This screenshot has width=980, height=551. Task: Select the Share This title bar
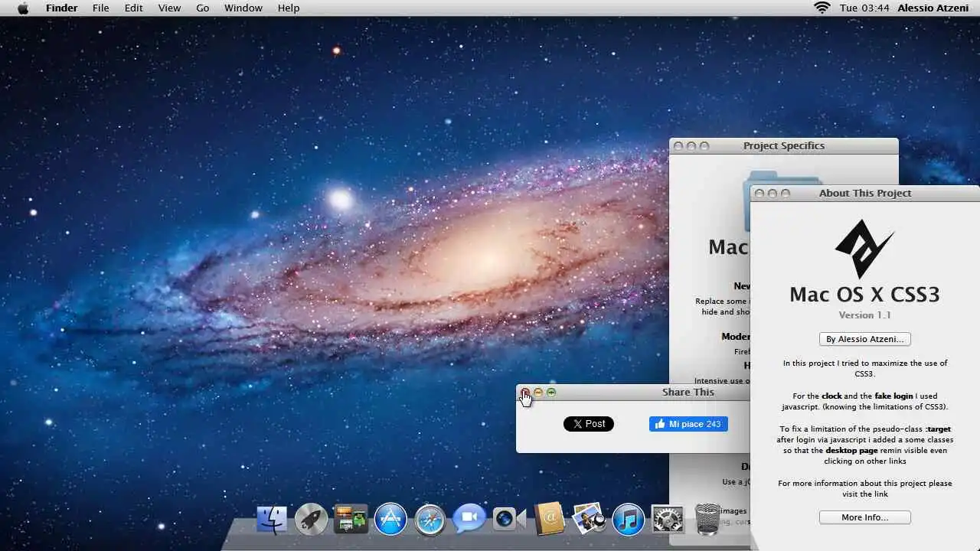tap(633, 392)
